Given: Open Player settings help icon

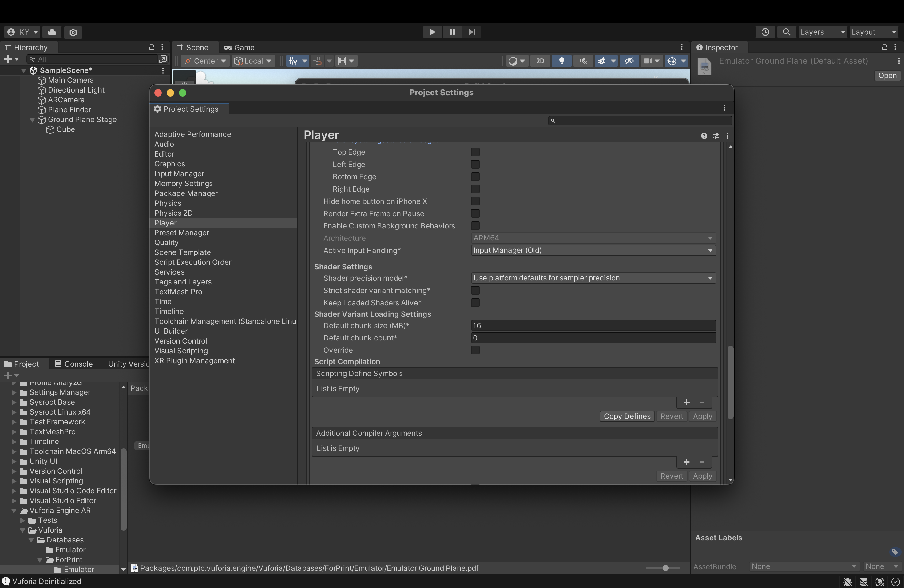Looking at the screenshot, I should (x=704, y=136).
